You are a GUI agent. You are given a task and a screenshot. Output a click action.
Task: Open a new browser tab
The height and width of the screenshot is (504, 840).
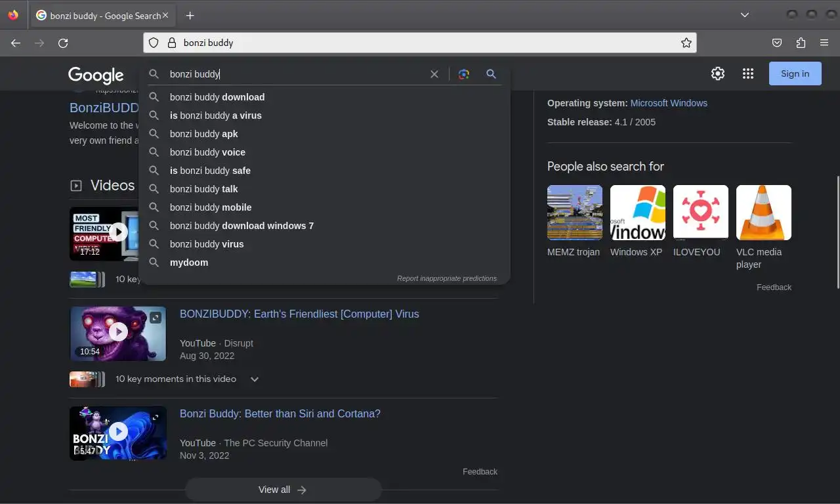190,15
